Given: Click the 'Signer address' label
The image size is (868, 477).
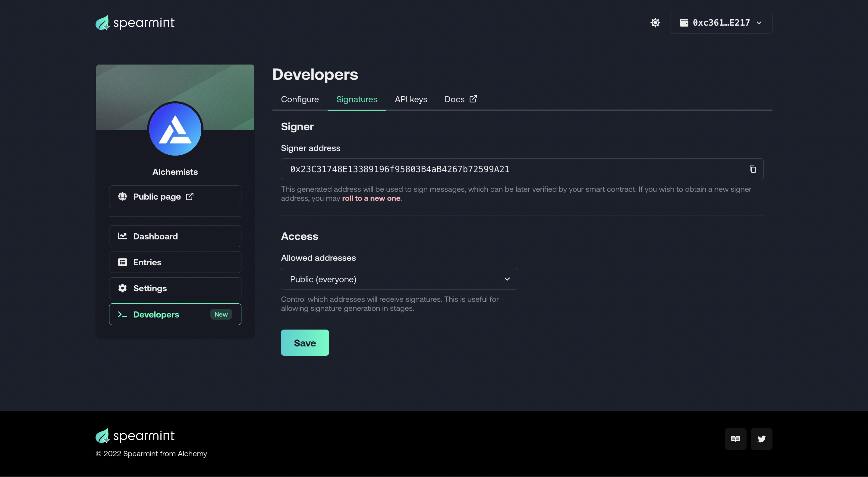Looking at the screenshot, I should [311, 148].
